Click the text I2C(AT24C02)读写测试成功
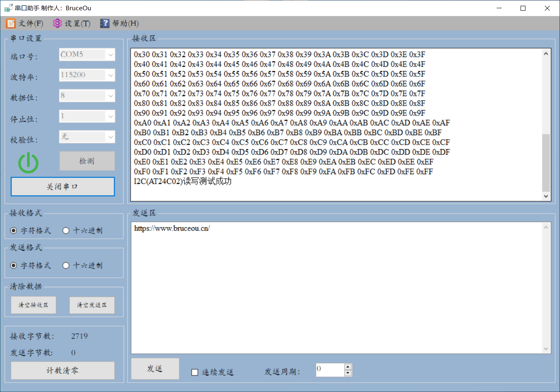The width and height of the screenshot is (560, 392). click(182, 181)
